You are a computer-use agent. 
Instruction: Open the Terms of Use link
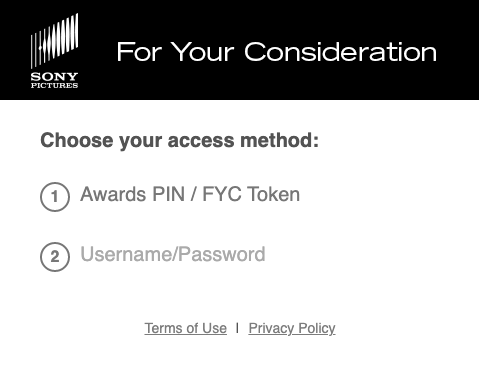tap(186, 329)
